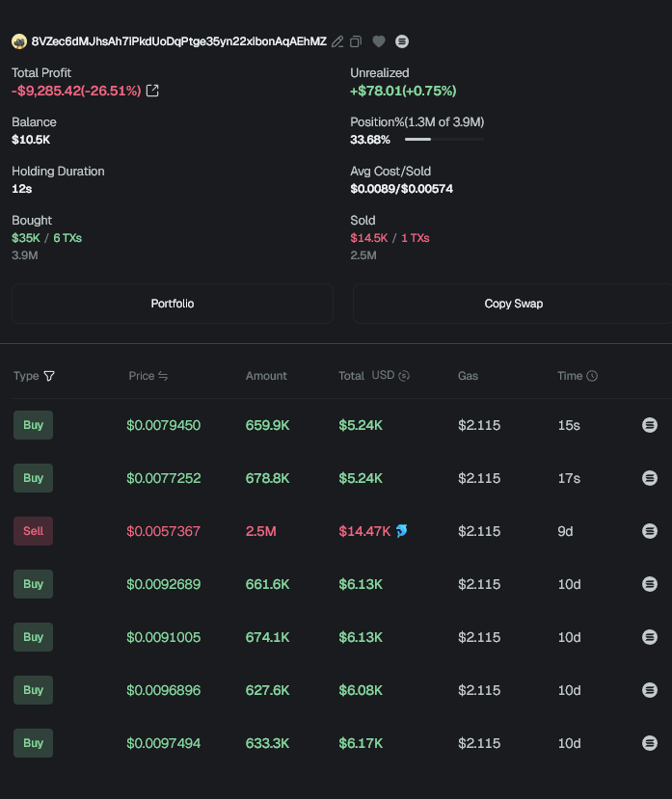
Task: Click the edit pencil icon beside wallet address
Action: (337, 41)
